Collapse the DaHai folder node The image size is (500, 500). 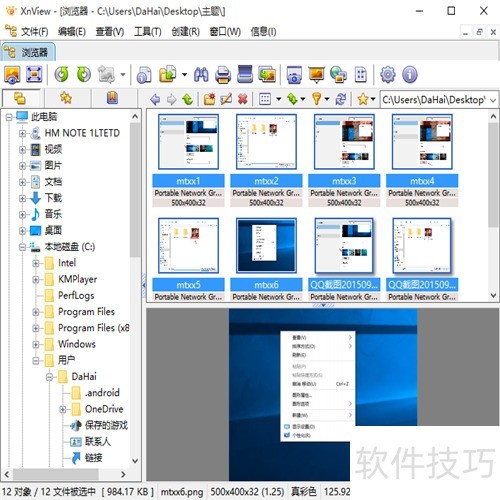tap(49, 377)
